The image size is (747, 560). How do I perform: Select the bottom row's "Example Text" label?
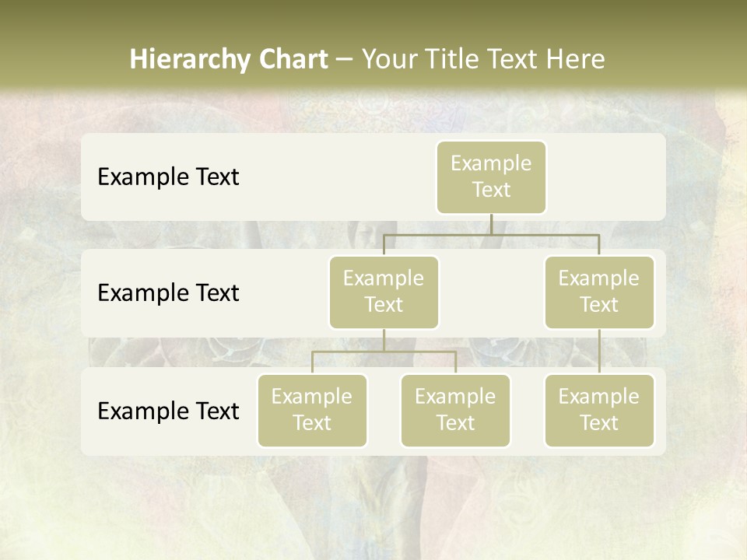(x=168, y=411)
